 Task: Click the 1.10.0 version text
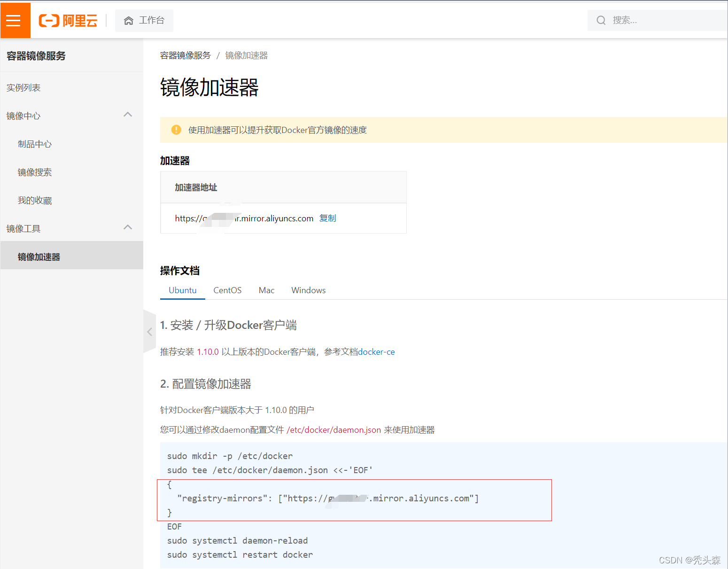208,352
